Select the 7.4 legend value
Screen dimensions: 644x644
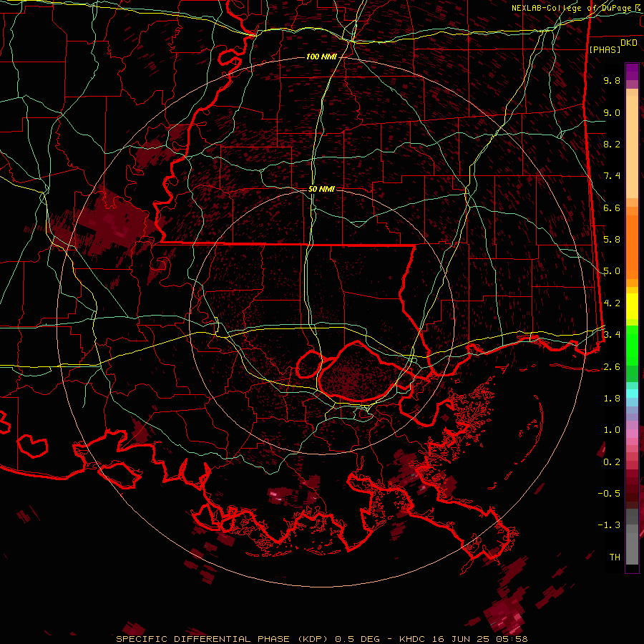point(612,176)
